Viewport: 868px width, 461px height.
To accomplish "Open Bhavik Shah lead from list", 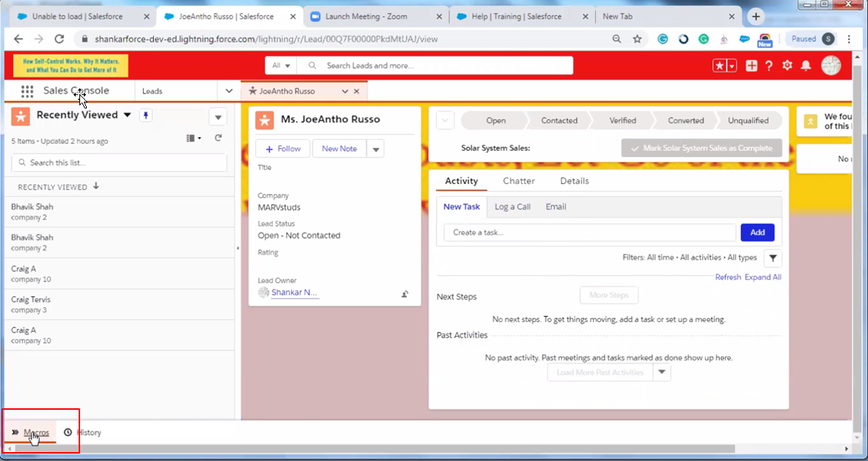I will 32,207.
